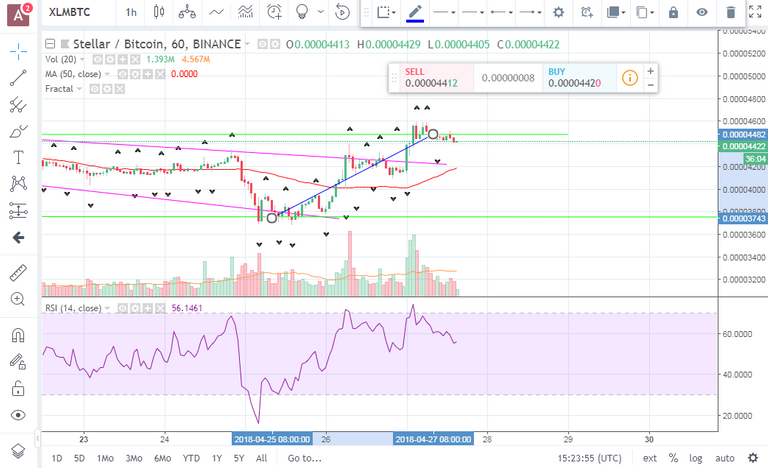
Task: Select the YTD date range
Action: point(191,458)
